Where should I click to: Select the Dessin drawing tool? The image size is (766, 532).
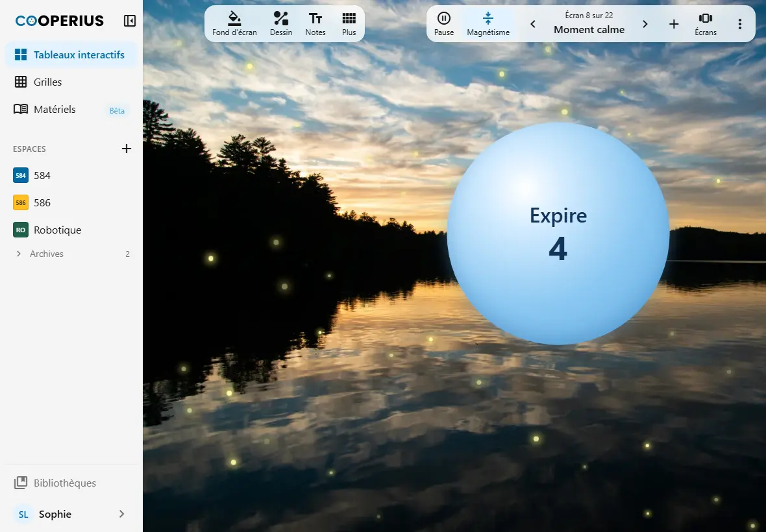tap(281, 24)
